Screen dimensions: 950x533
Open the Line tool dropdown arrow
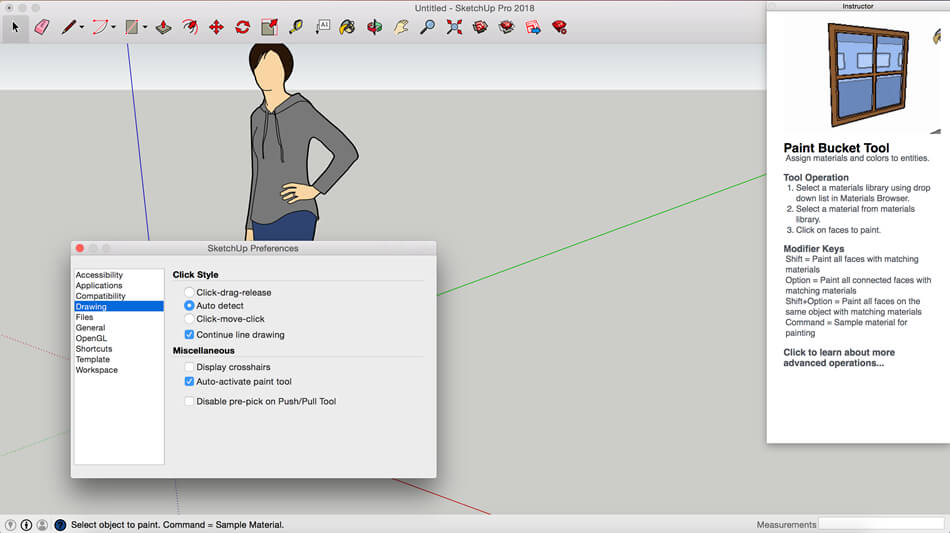(81, 27)
